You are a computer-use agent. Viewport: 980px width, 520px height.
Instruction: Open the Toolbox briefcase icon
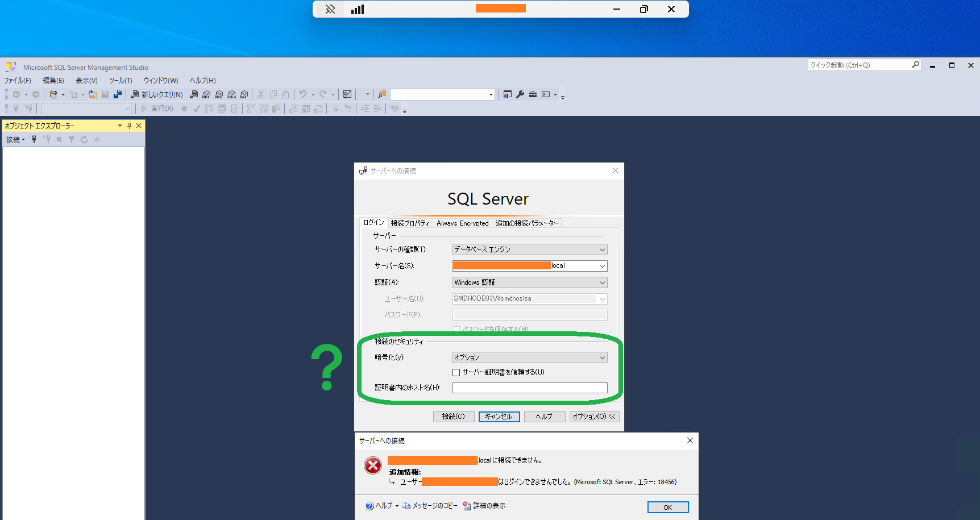[533, 94]
